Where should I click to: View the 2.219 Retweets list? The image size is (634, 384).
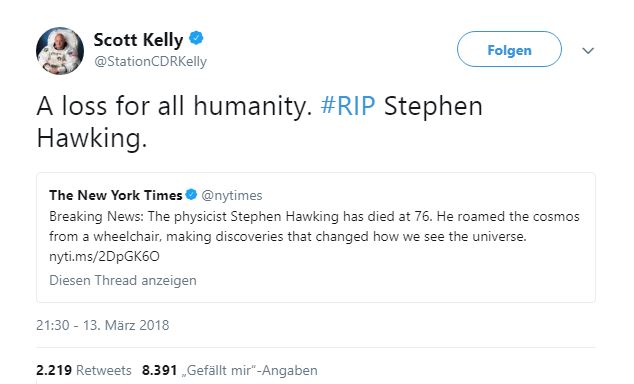pos(84,370)
